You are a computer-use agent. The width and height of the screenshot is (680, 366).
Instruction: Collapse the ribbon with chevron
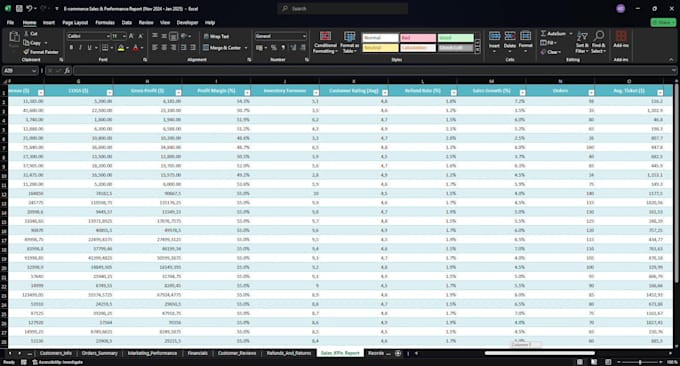[671, 60]
